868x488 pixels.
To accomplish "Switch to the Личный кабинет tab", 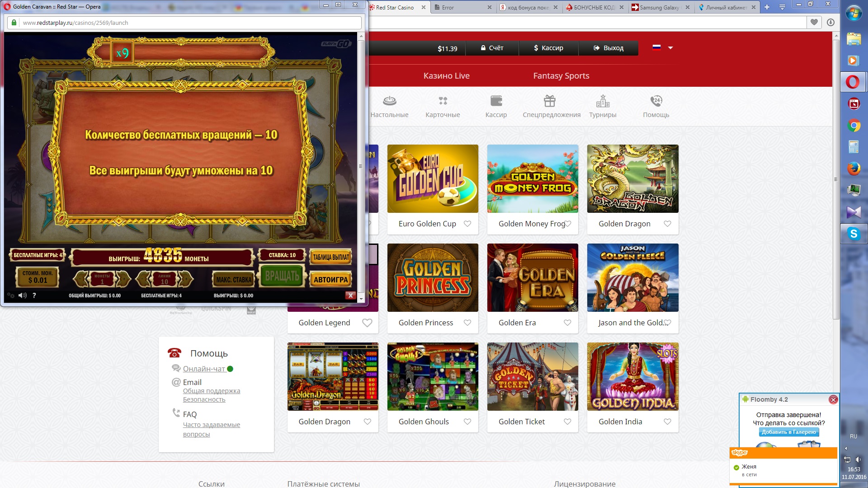I will click(x=726, y=8).
